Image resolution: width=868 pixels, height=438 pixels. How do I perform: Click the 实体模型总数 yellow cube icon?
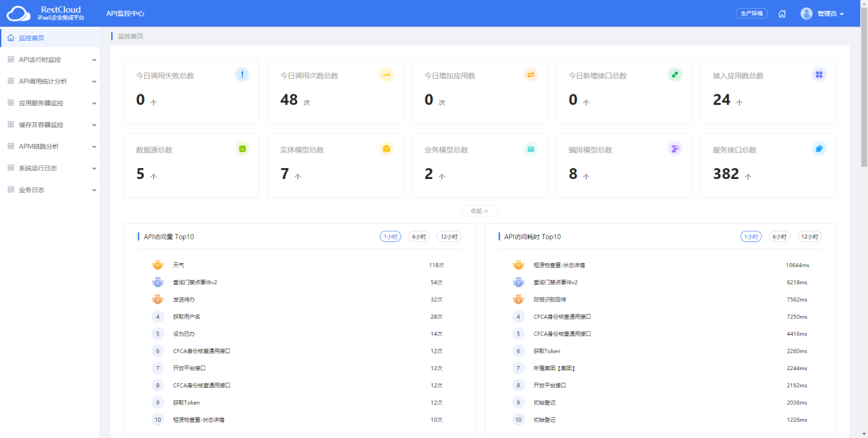[387, 148]
